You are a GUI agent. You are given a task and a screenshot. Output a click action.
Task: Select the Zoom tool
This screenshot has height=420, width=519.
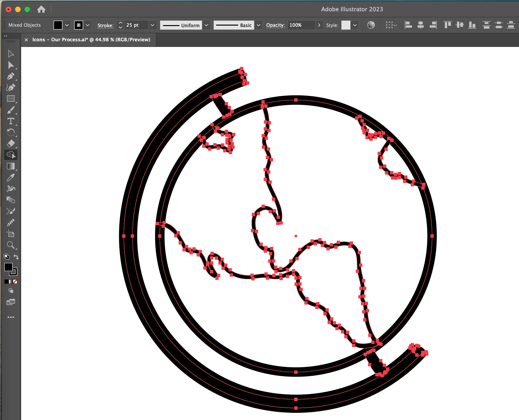click(x=10, y=245)
